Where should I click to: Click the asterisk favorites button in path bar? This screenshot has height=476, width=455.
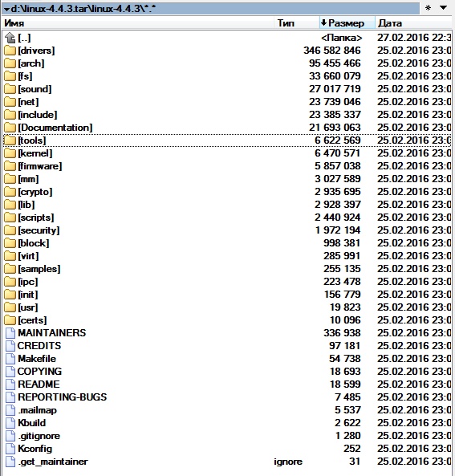pos(428,7)
